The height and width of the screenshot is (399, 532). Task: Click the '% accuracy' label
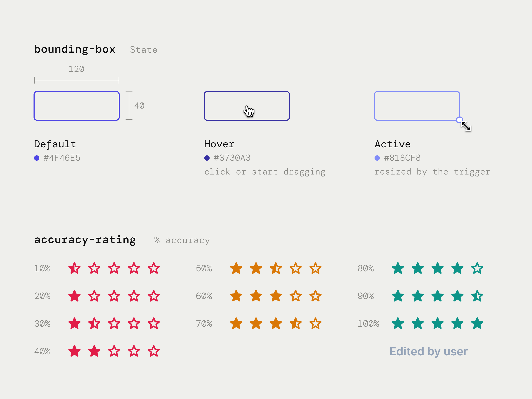coord(182,240)
